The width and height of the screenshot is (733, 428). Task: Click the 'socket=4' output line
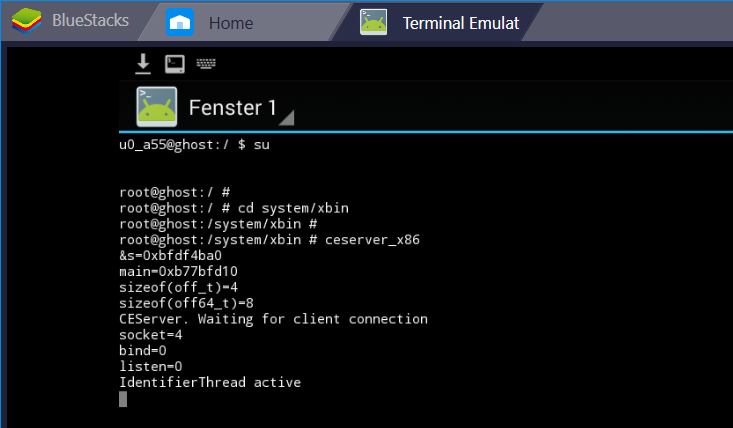[151, 335]
